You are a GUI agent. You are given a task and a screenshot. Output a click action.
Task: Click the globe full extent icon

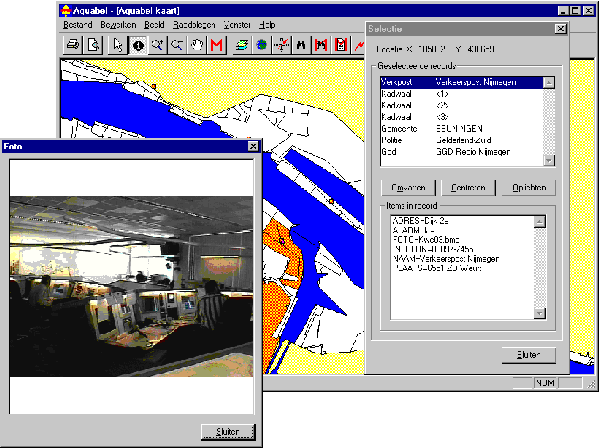(262, 45)
